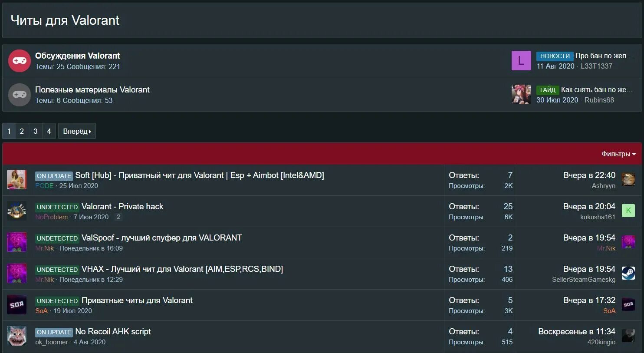This screenshot has width=644, height=353.
Task: Click the green K avatar of kukusha161
Action: 628,211
